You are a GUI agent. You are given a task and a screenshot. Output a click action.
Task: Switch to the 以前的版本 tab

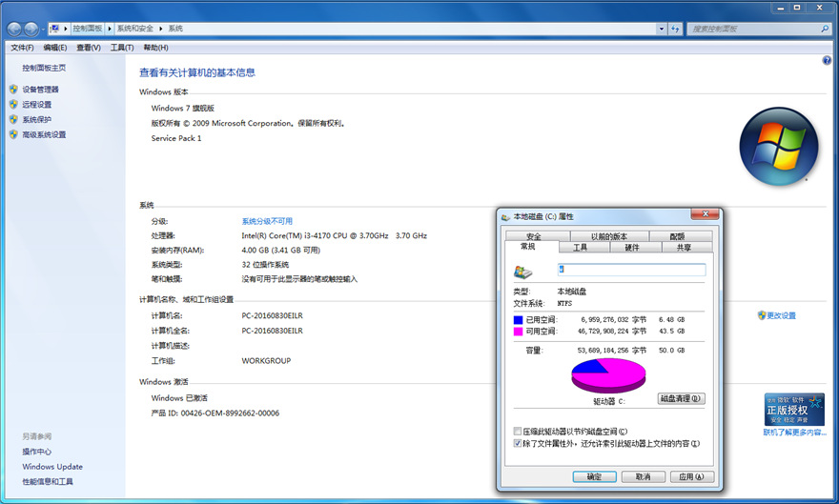tap(609, 236)
